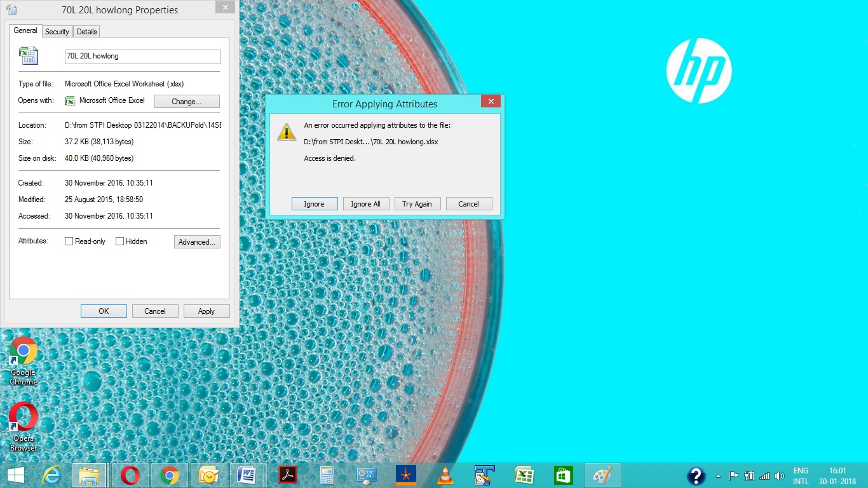Viewport: 868px width, 488px height.
Task: Open Chrome from the taskbar
Action: [170, 475]
